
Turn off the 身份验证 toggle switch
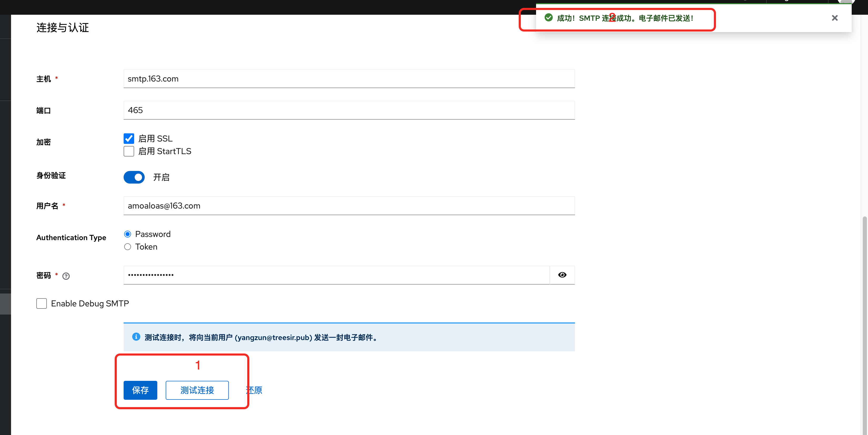tap(134, 177)
